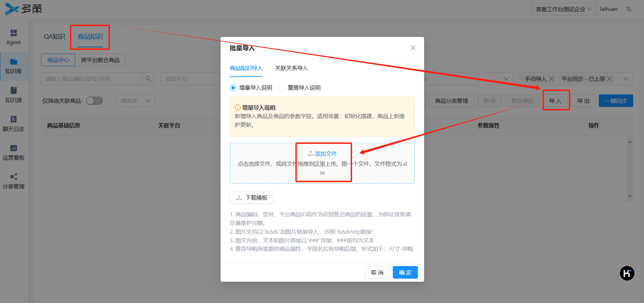The width and height of the screenshot is (644, 303).
Task: Click the 一键同步 button
Action: 616,101
